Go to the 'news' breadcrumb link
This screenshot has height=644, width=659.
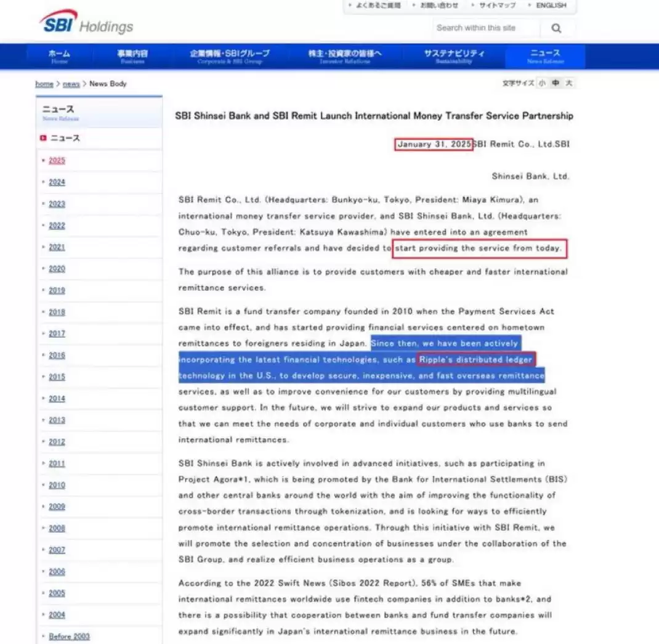[71, 84]
